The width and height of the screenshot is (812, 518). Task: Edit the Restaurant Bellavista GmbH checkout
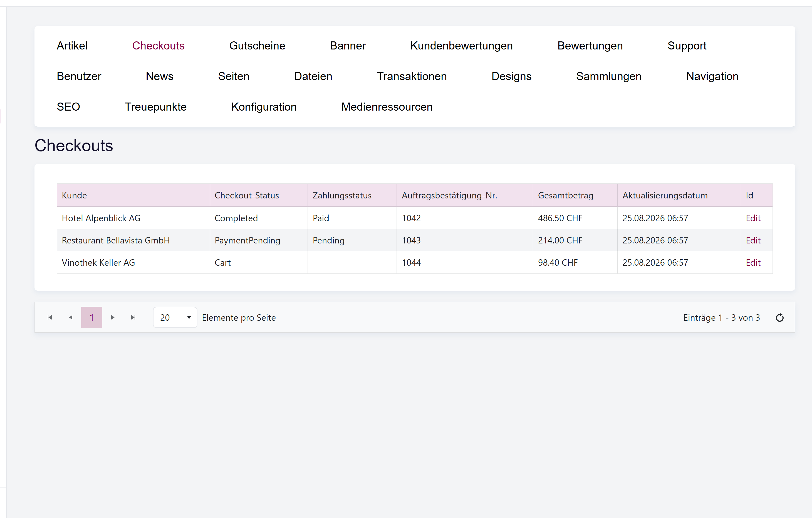(x=753, y=241)
